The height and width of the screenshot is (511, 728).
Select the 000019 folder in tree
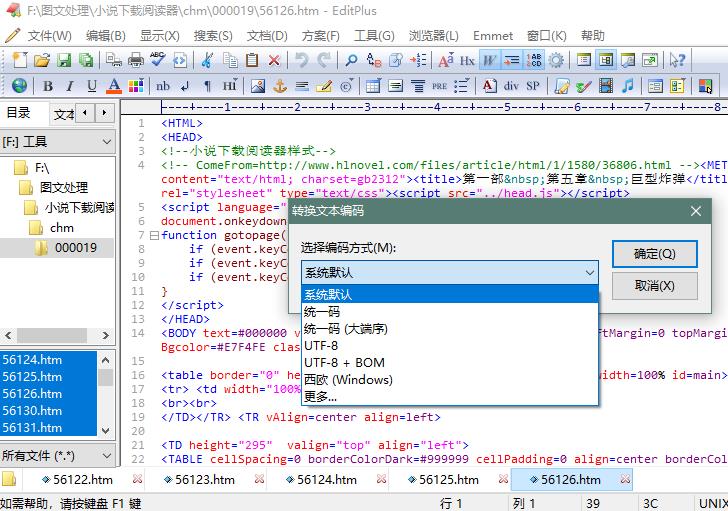click(76, 248)
